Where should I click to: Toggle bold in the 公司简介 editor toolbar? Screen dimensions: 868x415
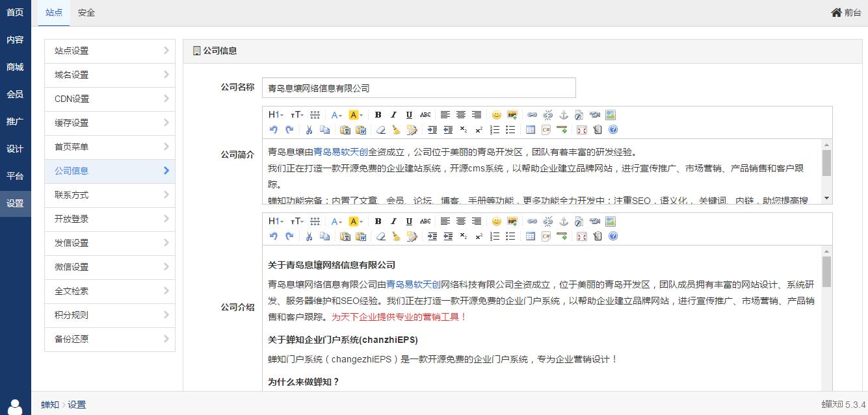pyautogui.click(x=378, y=115)
